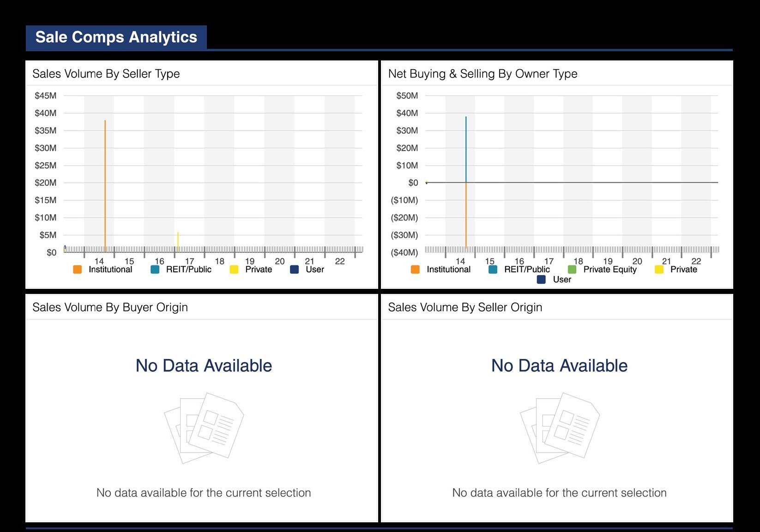Toggle Private label in Seller Type legend
The height and width of the screenshot is (532, 760).
pyautogui.click(x=259, y=269)
